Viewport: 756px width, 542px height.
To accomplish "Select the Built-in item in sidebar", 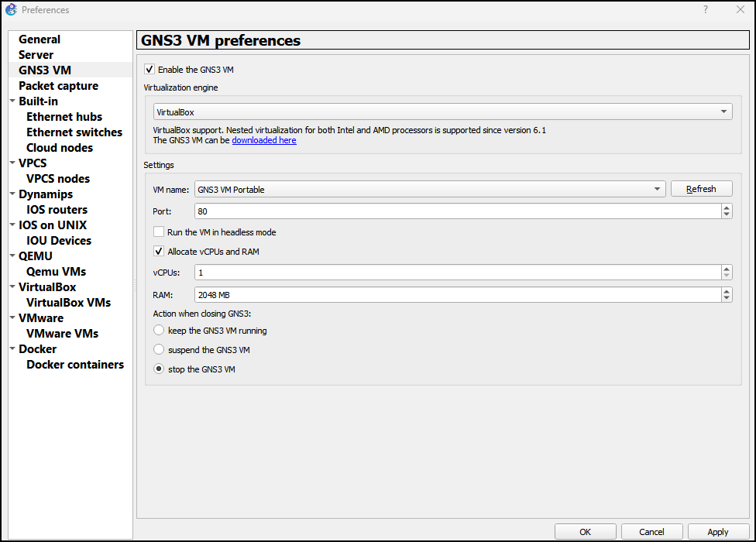I will coord(38,101).
